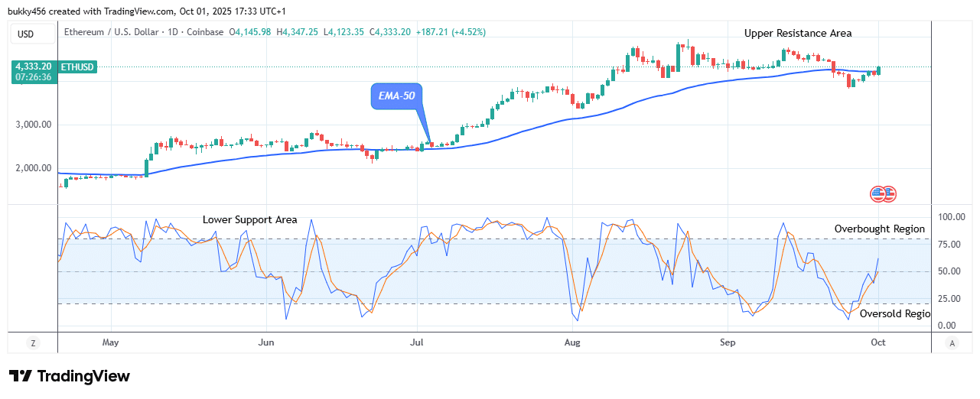Click the 3,000.00 price axis label
This screenshot has height=399, width=980.
coord(33,125)
